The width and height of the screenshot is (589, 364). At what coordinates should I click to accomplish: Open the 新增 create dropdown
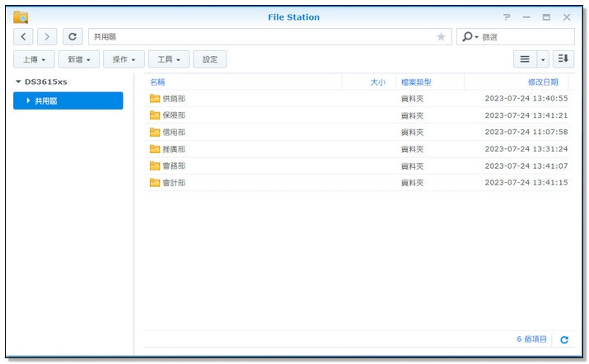(79, 59)
